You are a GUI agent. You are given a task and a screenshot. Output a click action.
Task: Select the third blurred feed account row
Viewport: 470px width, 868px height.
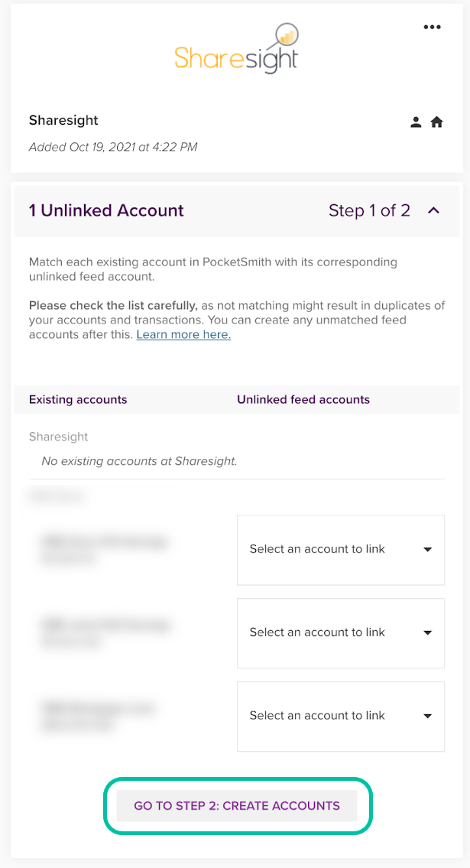click(97, 716)
